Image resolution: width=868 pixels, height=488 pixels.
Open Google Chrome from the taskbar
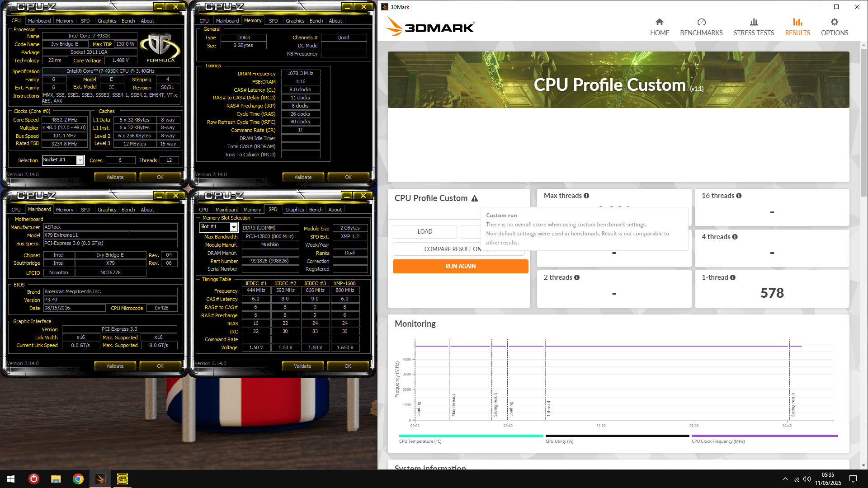pos(78,479)
